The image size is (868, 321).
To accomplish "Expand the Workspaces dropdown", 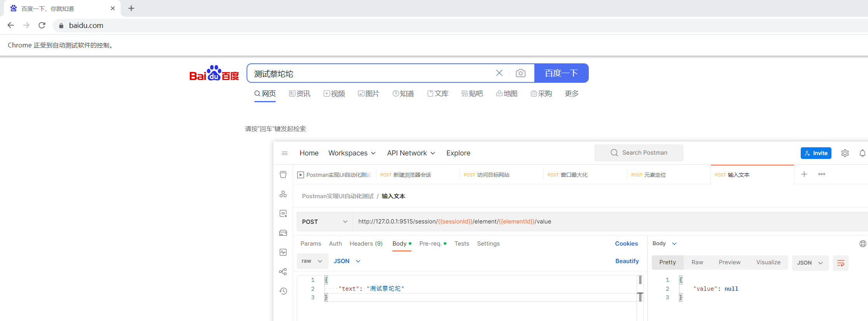I will pos(352,153).
